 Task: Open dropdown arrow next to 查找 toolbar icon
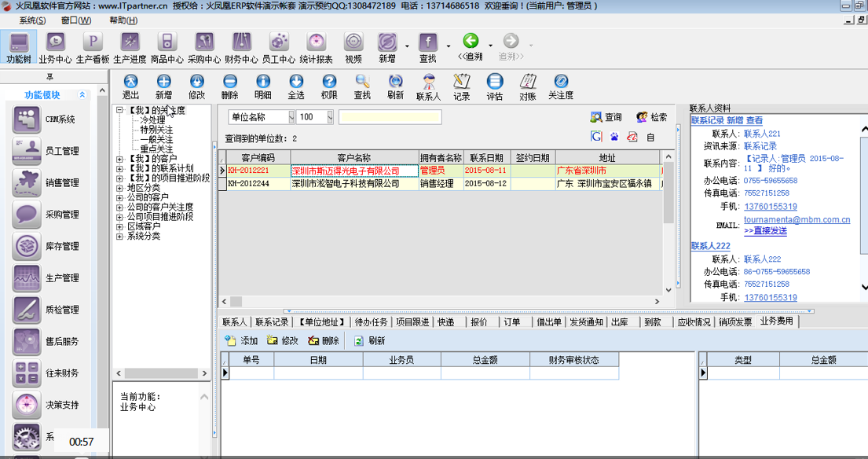coord(449,46)
